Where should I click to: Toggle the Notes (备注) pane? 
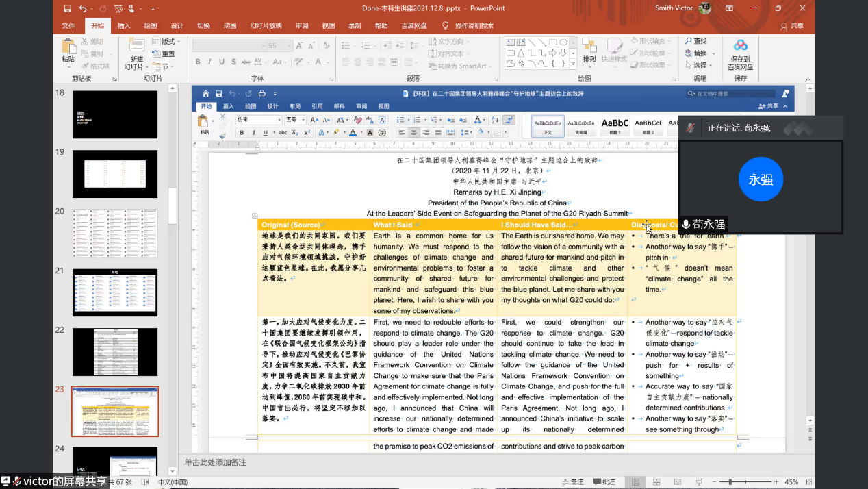572,482
